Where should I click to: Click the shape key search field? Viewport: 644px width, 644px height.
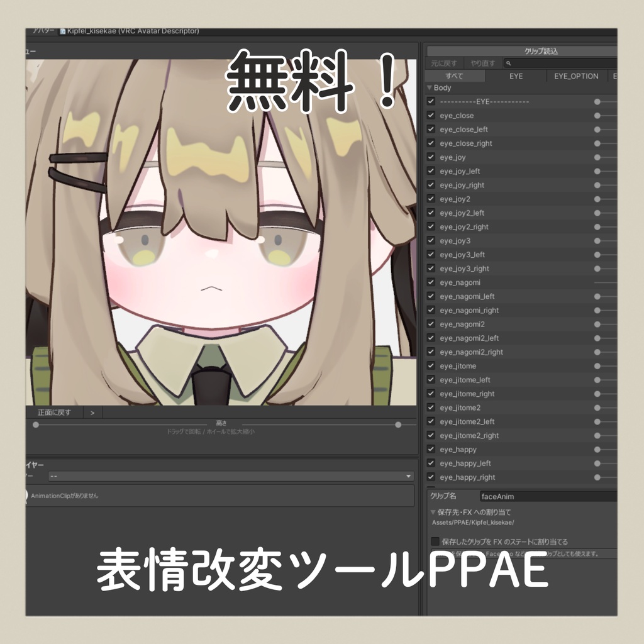tap(560, 64)
